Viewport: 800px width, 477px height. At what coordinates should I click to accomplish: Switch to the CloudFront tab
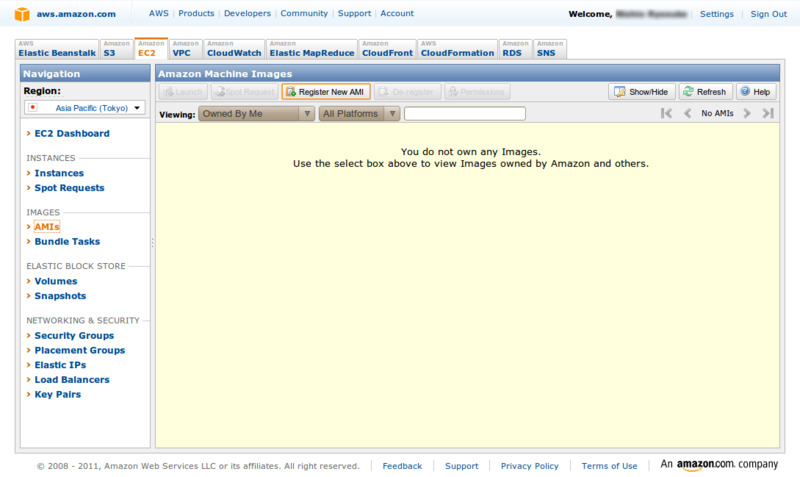[x=387, y=49]
